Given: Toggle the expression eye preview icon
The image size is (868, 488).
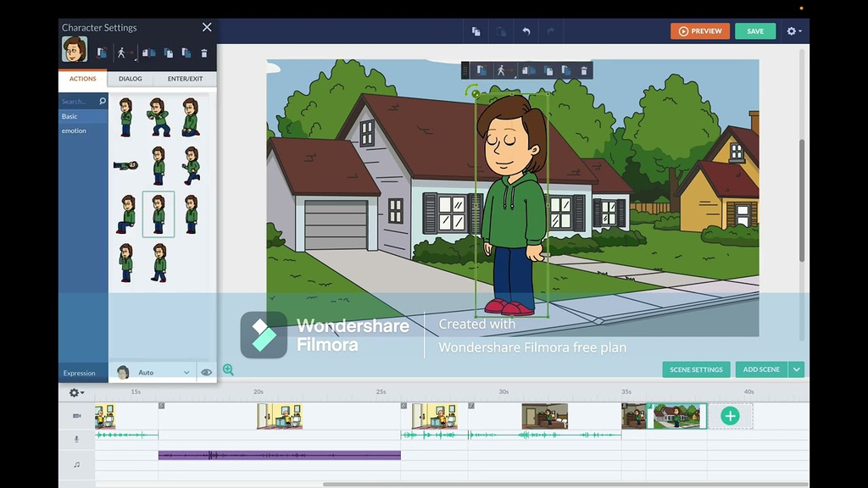Looking at the screenshot, I should pos(207,373).
